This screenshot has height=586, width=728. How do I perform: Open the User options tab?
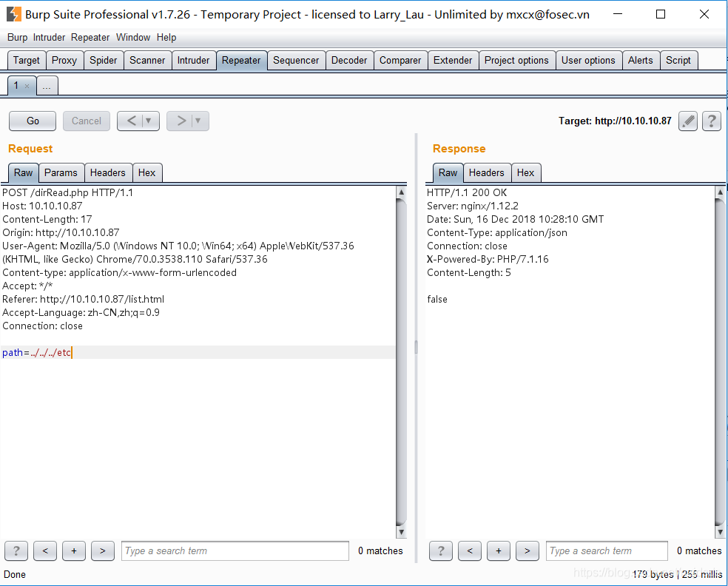[x=588, y=61]
